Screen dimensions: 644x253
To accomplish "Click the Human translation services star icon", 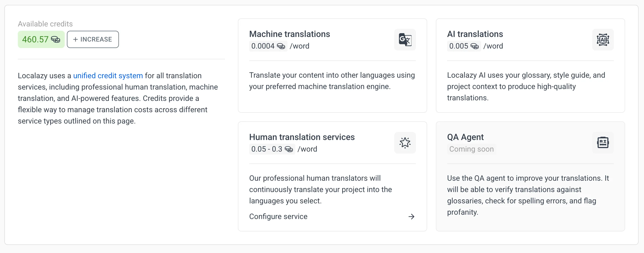I will click(405, 143).
